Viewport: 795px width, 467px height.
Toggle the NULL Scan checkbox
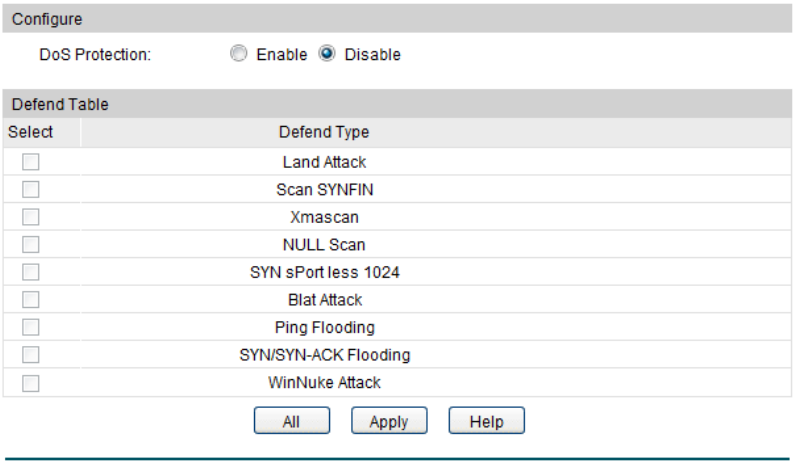[x=31, y=244]
